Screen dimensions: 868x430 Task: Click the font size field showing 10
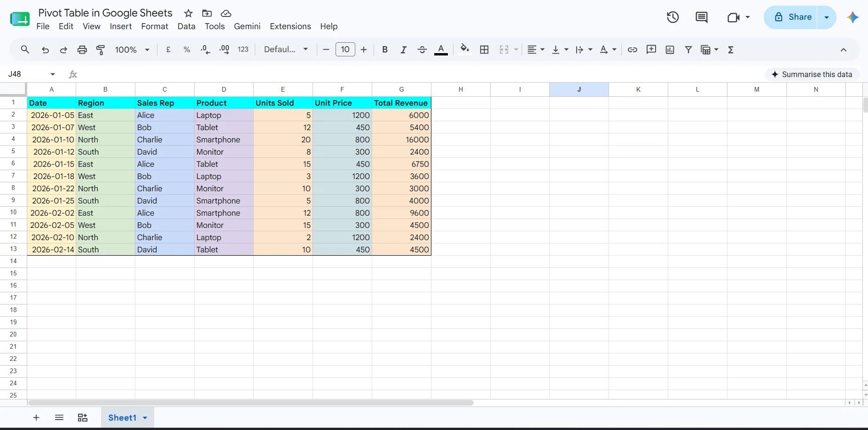[x=345, y=49]
